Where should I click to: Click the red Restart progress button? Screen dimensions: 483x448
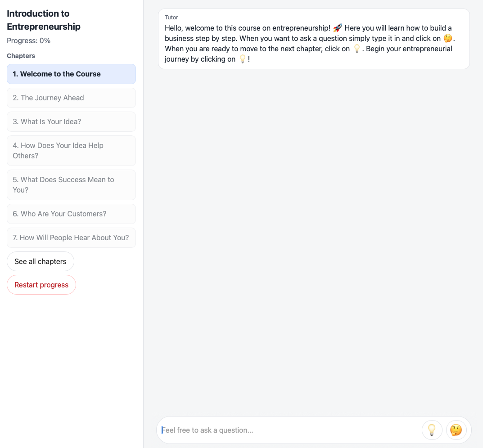tap(41, 285)
